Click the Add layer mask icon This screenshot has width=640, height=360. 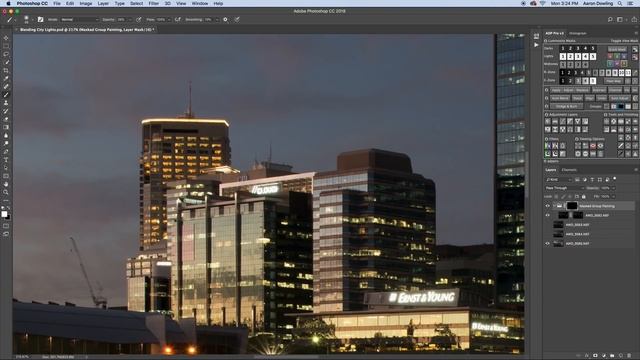595,356
